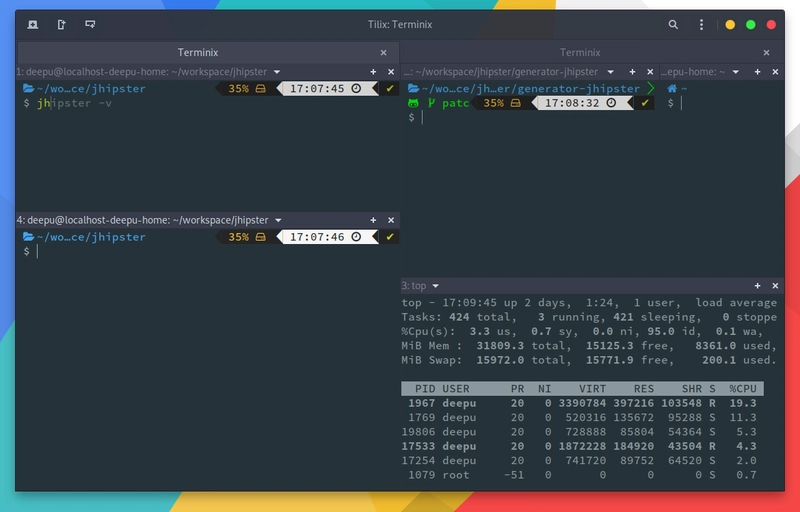Click the add terminal down icon
Image resolution: width=800 pixels, height=512 pixels.
(x=90, y=24)
